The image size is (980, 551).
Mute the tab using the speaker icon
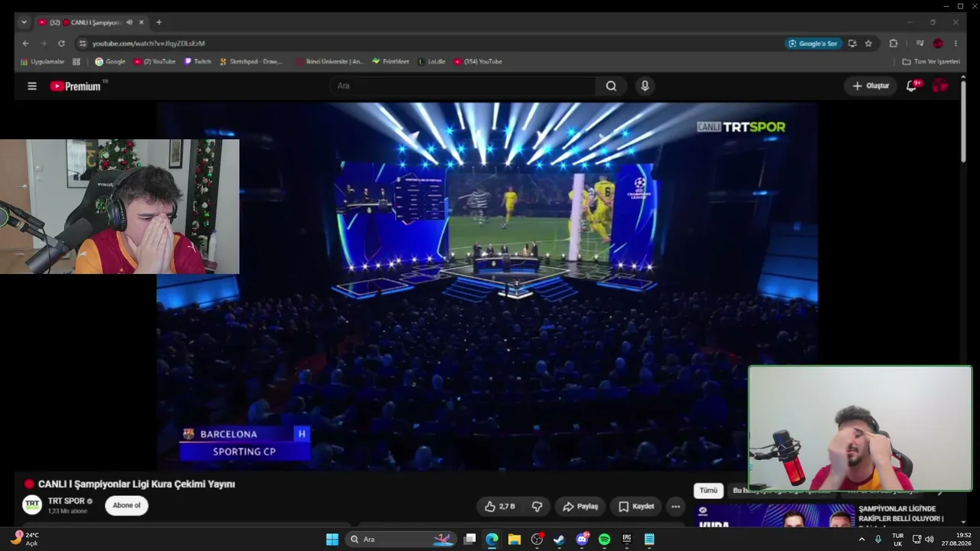point(129,22)
